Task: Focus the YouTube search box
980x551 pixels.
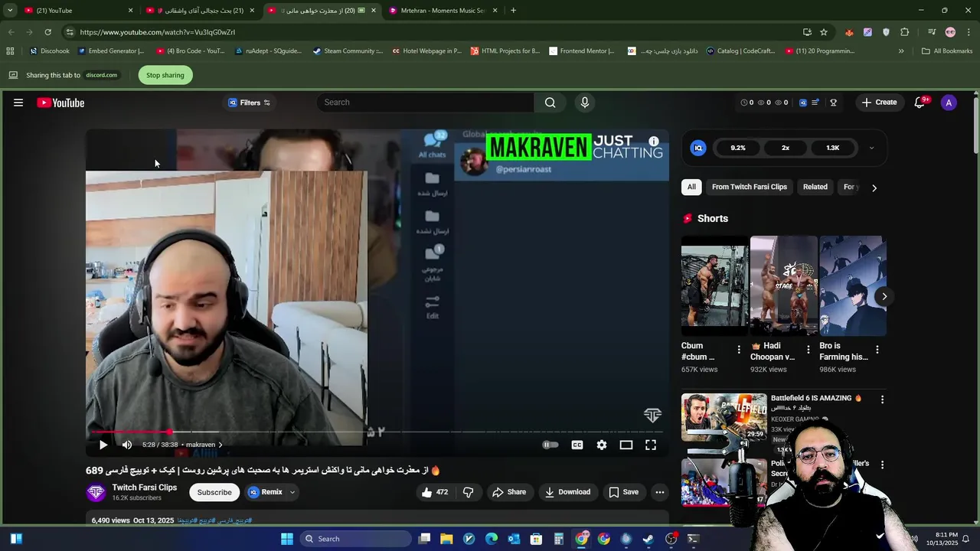Action: (x=425, y=103)
